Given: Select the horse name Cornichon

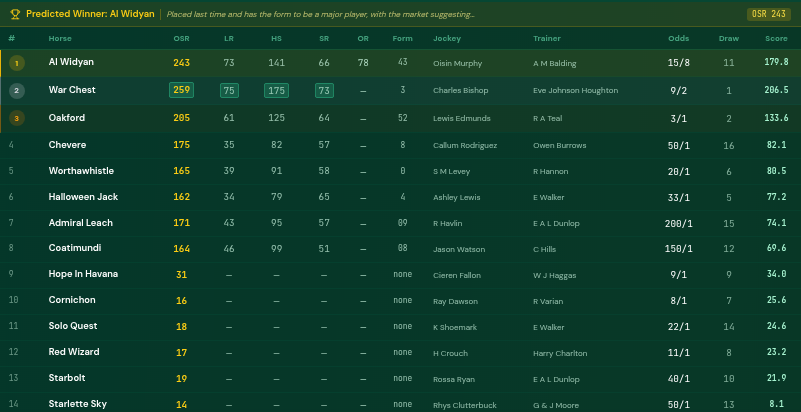Looking at the screenshot, I should click(72, 300).
